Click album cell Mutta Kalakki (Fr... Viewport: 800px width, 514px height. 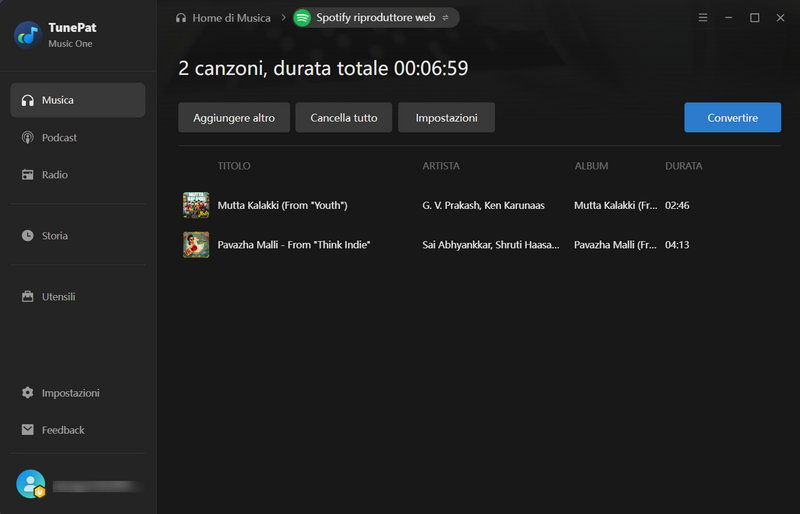click(615, 205)
